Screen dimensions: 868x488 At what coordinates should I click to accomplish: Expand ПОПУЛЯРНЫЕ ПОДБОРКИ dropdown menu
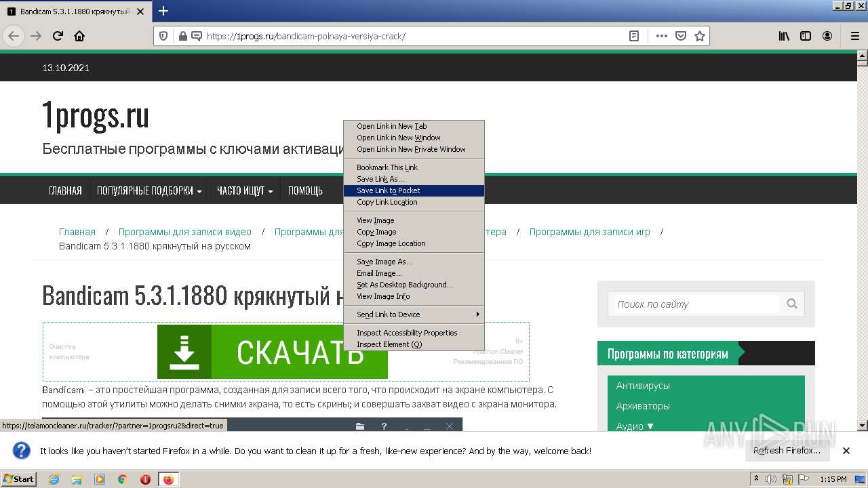pyautogui.click(x=149, y=190)
